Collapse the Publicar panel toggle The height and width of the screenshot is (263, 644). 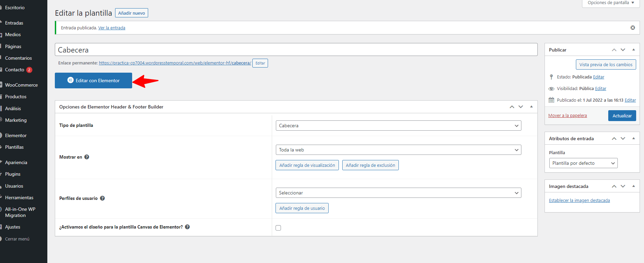point(633,50)
